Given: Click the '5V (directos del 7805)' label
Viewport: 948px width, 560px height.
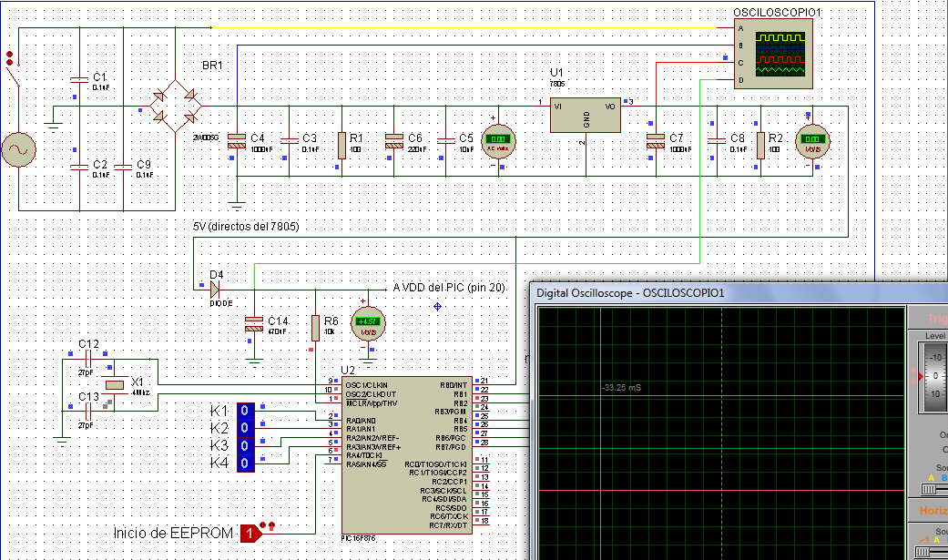Looking at the screenshot, I should click(246, 227).
